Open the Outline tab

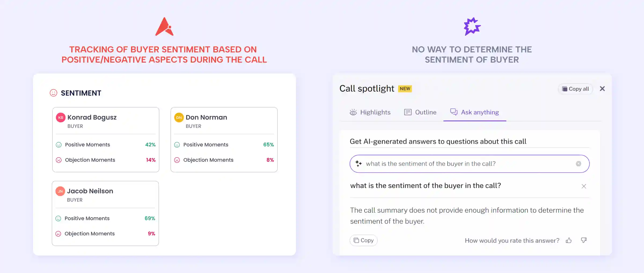pos(420,112)
